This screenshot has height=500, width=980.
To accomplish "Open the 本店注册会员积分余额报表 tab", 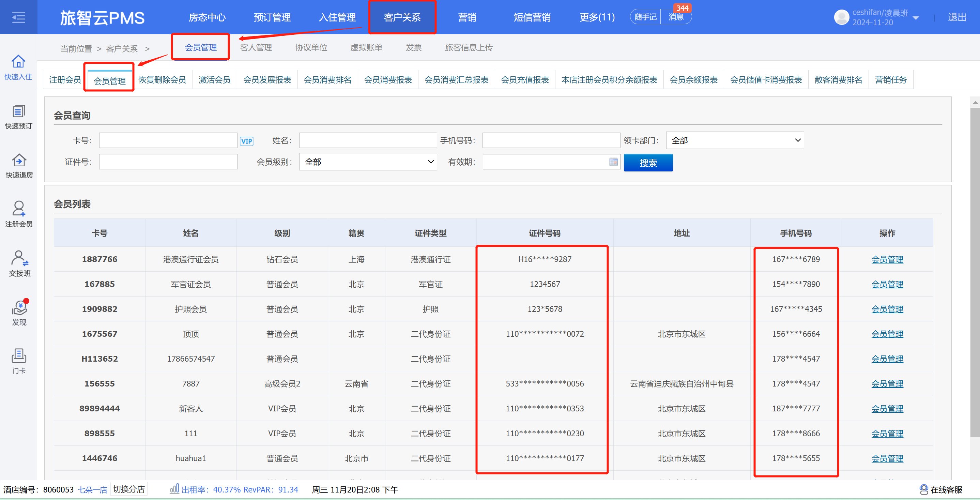I will (x=610, y=79).
